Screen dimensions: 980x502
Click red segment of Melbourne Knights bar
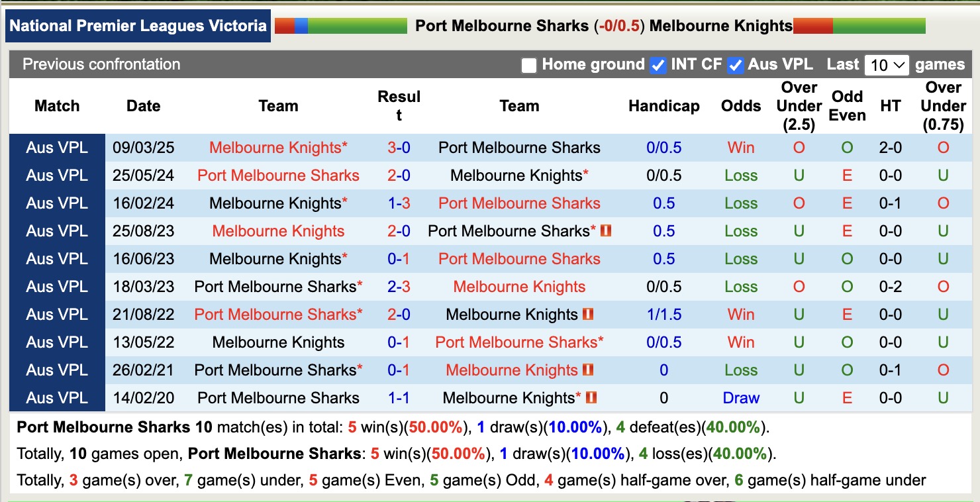coord(813,25)
